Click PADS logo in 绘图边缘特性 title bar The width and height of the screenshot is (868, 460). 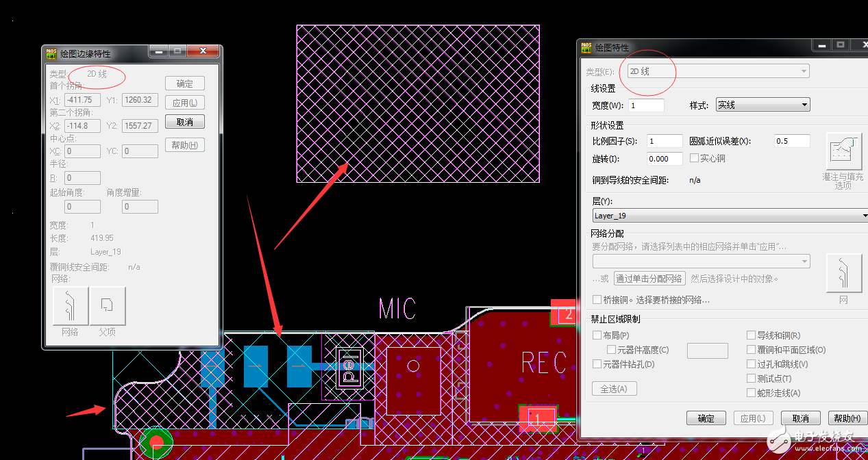(x=51, y=53)
